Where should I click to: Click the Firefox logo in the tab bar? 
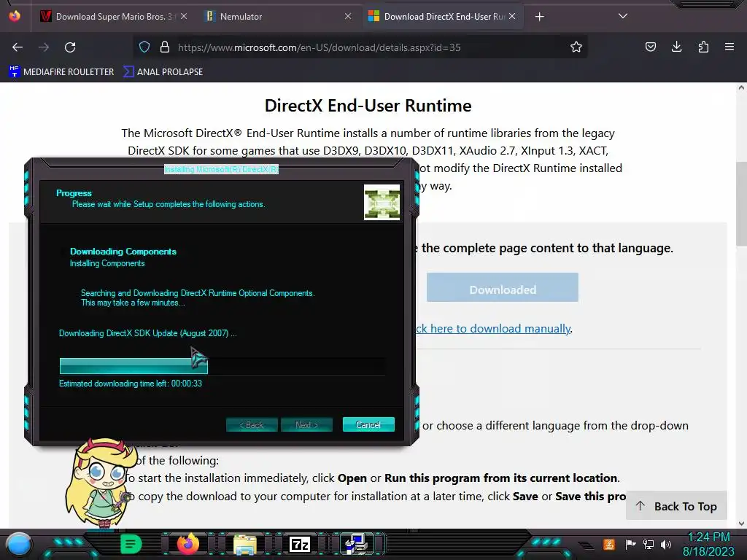(15, 16)
